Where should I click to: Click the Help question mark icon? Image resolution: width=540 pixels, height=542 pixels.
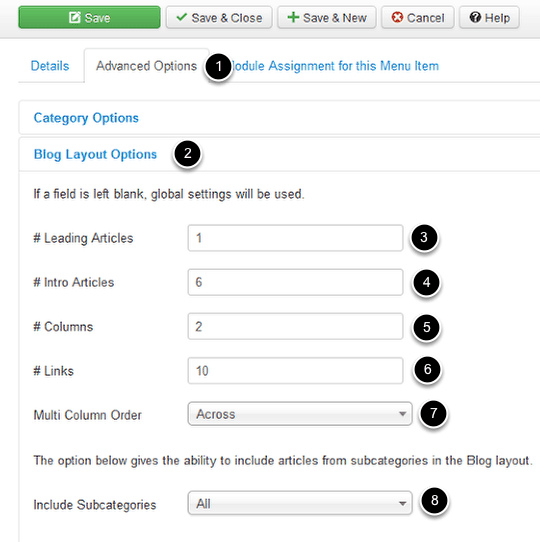(x=475, y=17)
